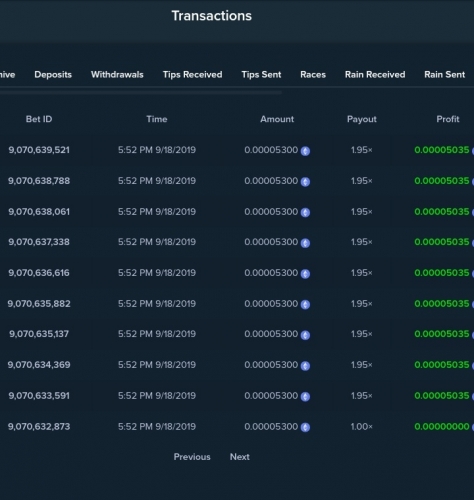Image resolution: width=474 pixels, height=500 pixels.
Task: Open the Races tab
Action: click(313, 74)
